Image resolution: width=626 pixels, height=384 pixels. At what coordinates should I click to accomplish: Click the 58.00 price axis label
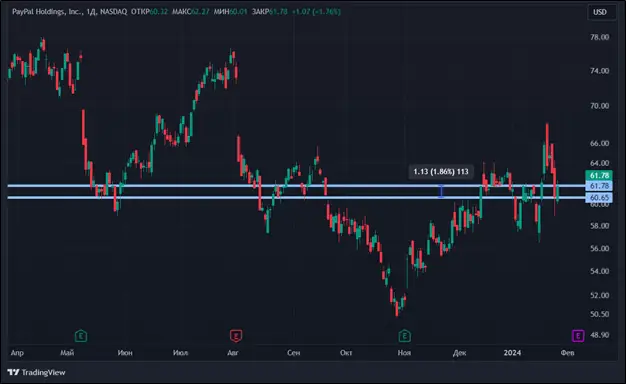coord(600,226)
